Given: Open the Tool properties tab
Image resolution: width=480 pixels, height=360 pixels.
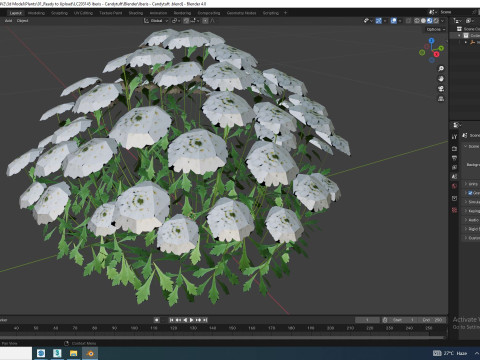Looking at the screenshot, I should 454,137.
